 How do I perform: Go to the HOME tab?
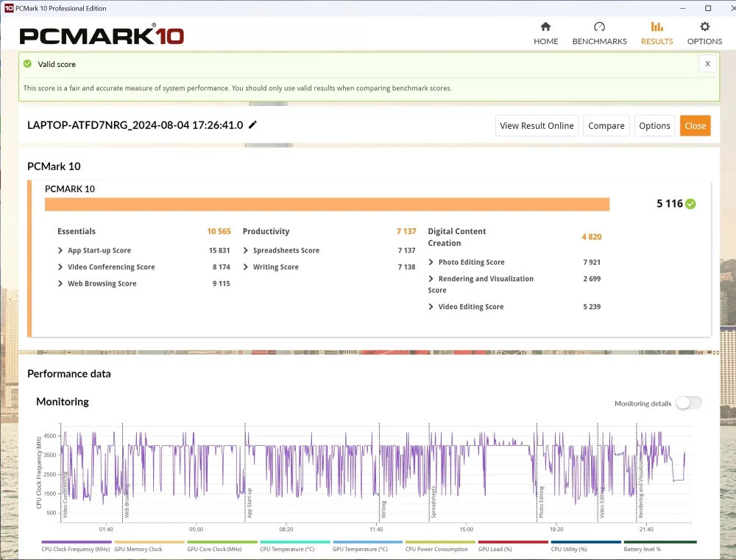click(x=545, y=33)
